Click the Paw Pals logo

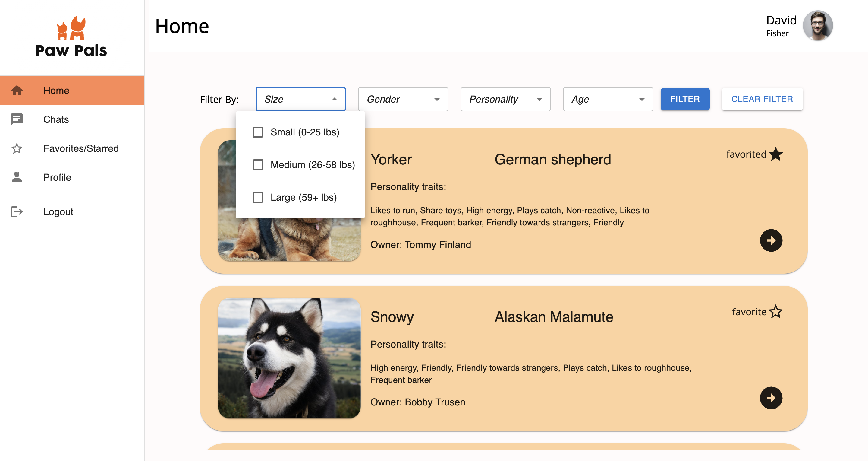(71, 37)
